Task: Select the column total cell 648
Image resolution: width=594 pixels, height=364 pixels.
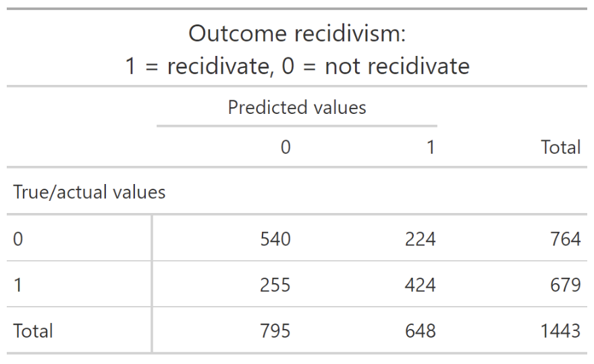Action: [x=420, y=331]
